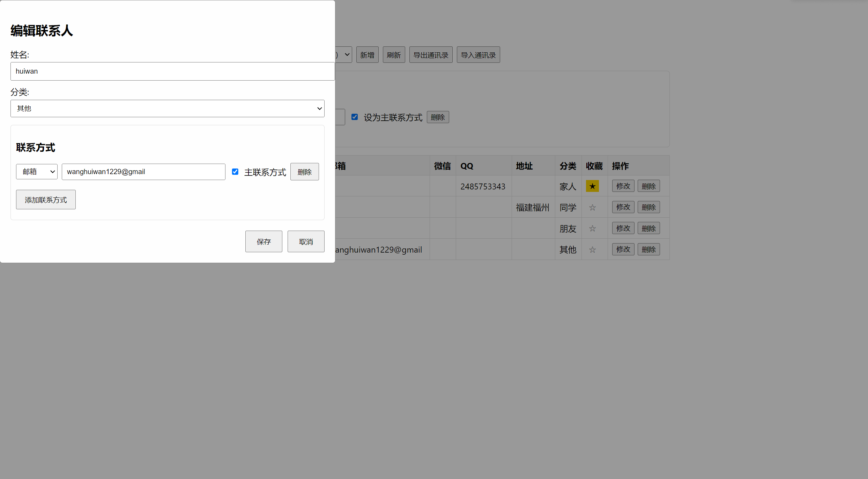Image resolution: width=868 pixels, height=479 pixels.
Task: Expand the dropdown beside the 新增 button
Action: click(344, 55)
